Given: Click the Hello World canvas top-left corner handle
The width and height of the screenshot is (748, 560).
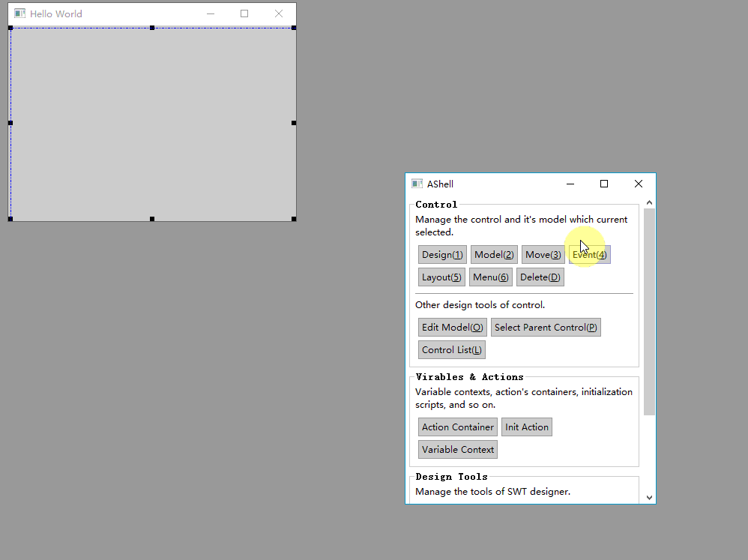Looking at the screenshot, I should [x=10, y=28].
